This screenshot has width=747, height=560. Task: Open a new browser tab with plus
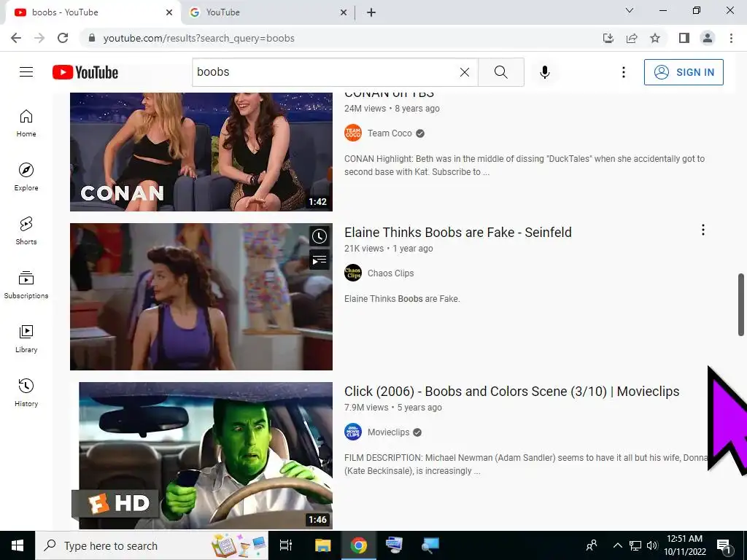(371, 12)
